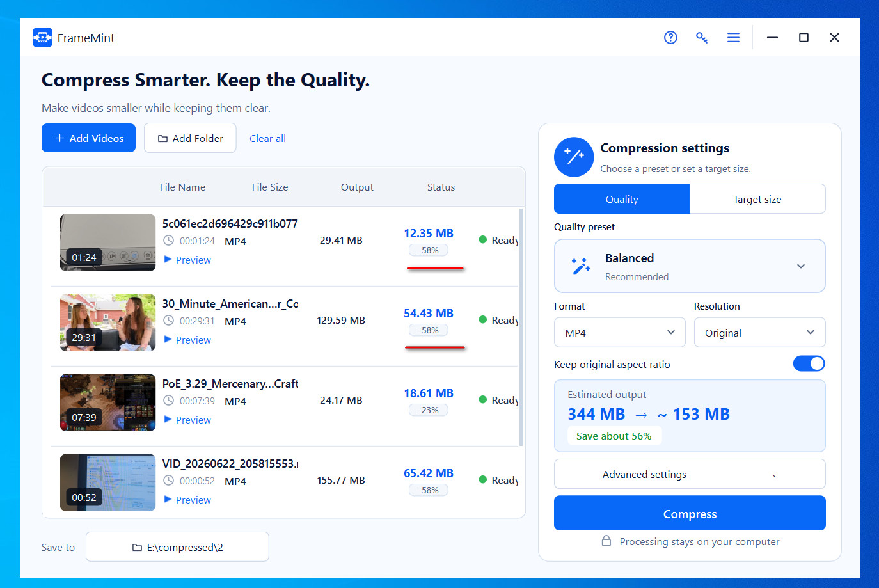Open the Balanced quality preset dropdown

[x=690, y=266]
